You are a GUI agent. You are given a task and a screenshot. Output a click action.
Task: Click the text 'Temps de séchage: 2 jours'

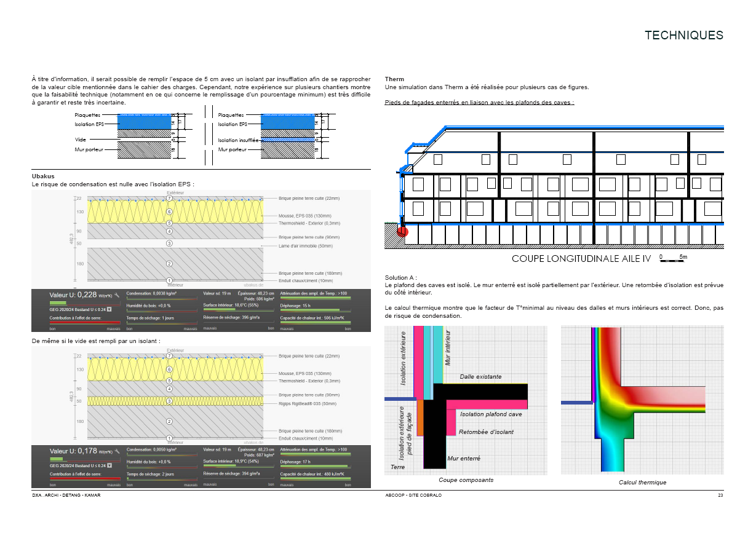[150, 474]
